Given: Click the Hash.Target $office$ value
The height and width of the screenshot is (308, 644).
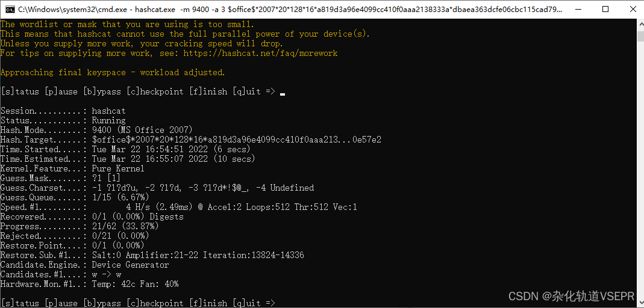Looking at the screenshot, I should (236, 140).
